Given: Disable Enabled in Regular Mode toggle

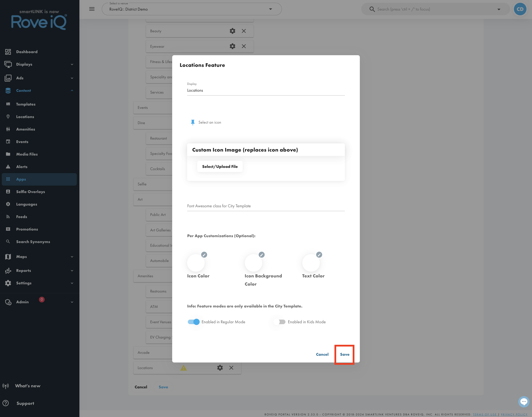Looking at the screenshot, I should 194,322.
